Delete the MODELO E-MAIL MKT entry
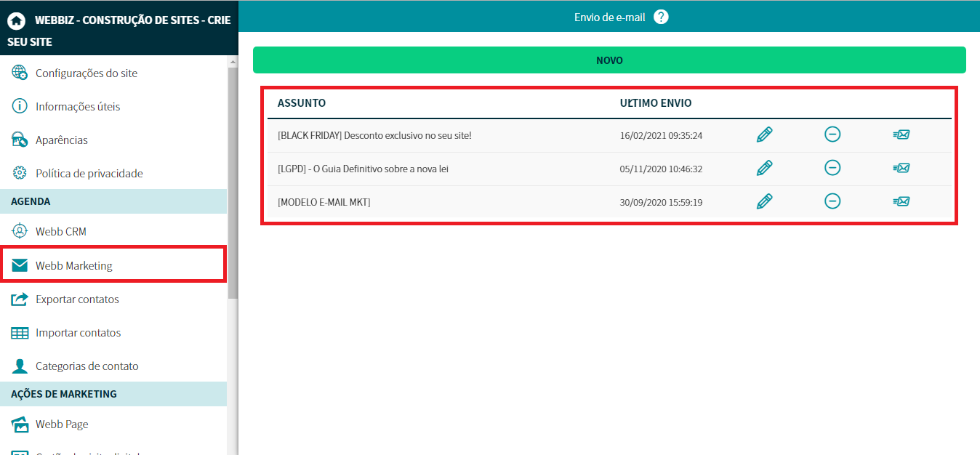The image size is (980, 455). (832, 201)
